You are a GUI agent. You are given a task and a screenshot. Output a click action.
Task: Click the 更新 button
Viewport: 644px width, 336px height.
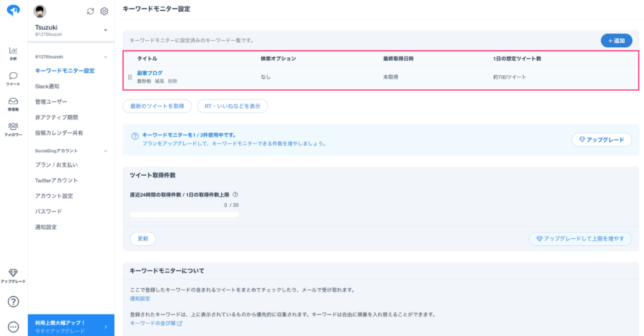(x=143, y=239)
